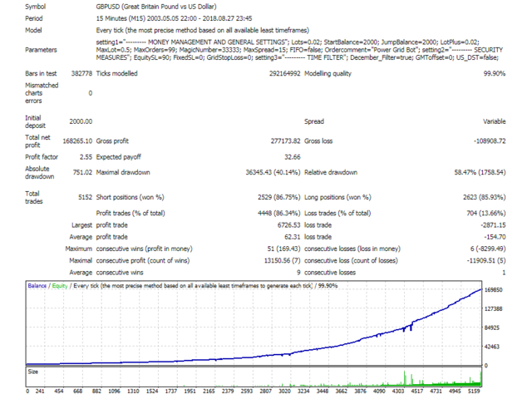The height and width of the screenshot is (399, 532).
Task: Click the 'Mismatched charts errors' label
Action: 42,93
